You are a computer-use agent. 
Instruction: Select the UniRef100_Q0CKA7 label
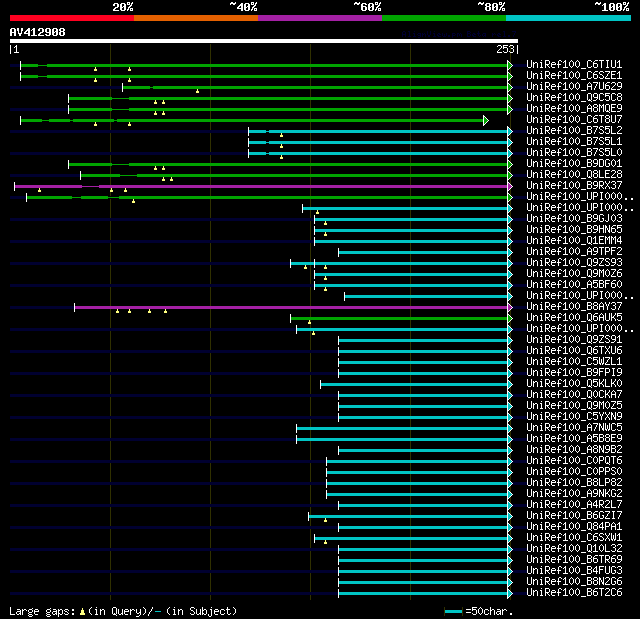574,395
